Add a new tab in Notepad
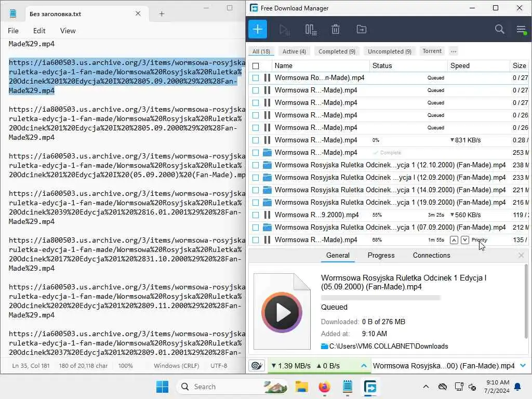This screenshot has height=399, width=532. (162, 14)
